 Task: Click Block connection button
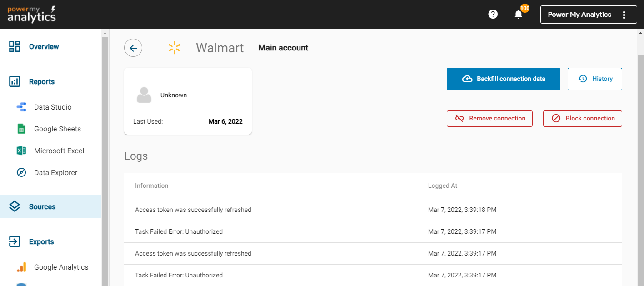[x=582, y=119]
